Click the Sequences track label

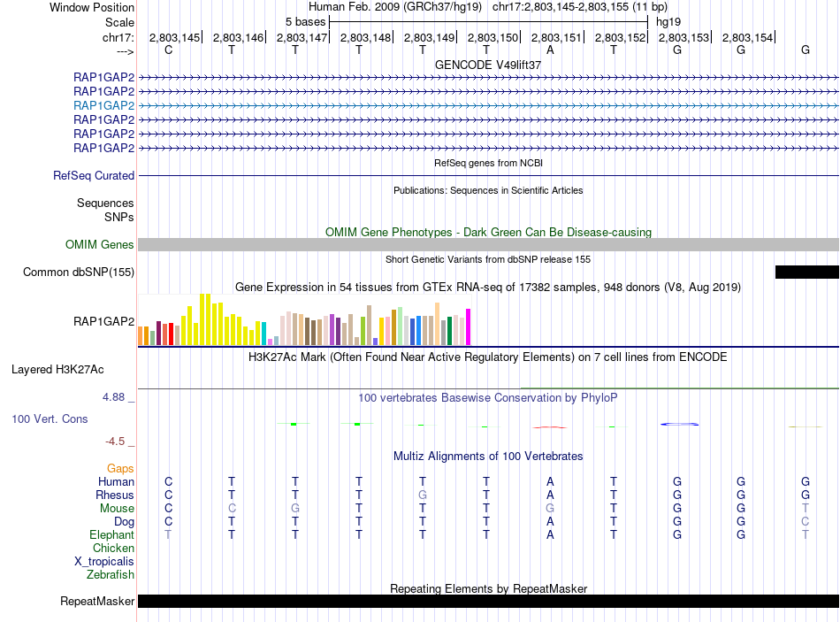click(x=105, y=203)
